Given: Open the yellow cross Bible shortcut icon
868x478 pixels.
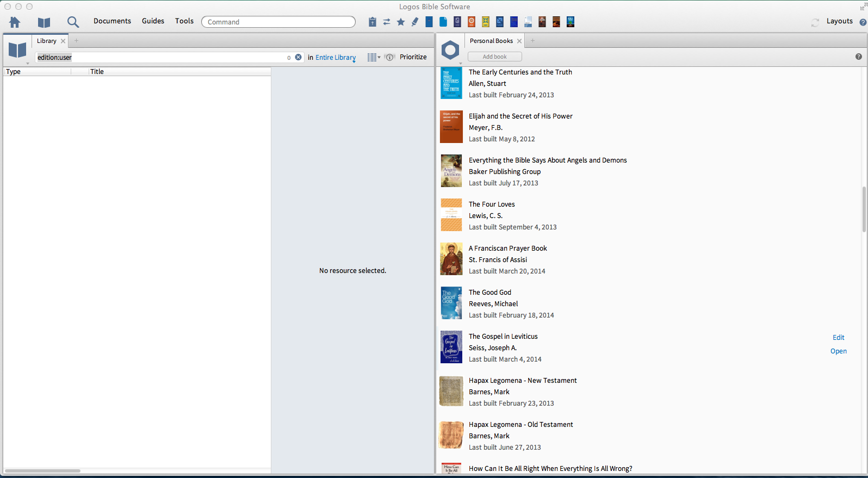Looking at the screenshot, I should 486,22.
